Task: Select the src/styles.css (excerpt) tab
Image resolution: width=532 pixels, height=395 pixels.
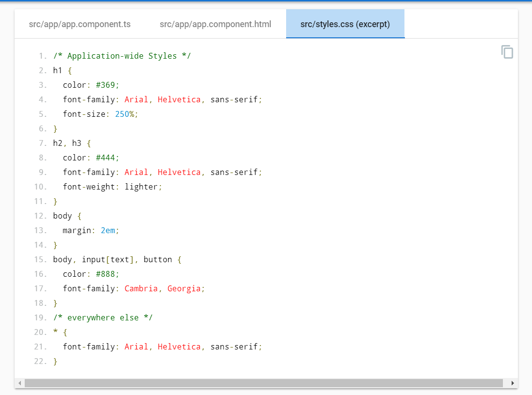Action: click(345, 24)
